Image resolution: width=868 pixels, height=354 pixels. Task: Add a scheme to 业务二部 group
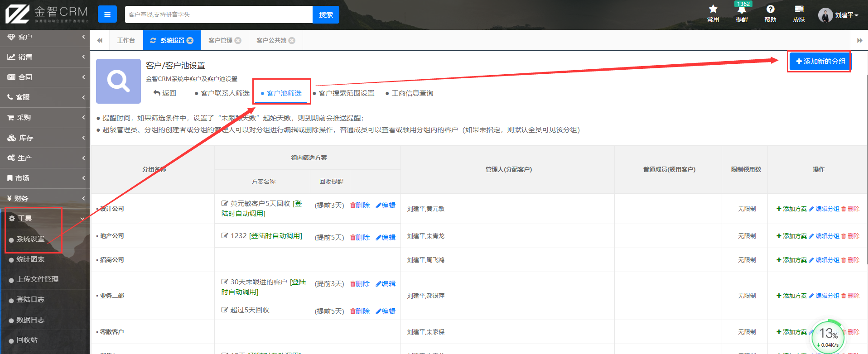point(791,296)
